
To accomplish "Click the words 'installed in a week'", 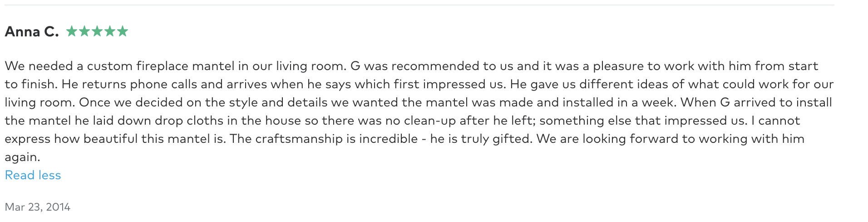I will tap(619, 102).
